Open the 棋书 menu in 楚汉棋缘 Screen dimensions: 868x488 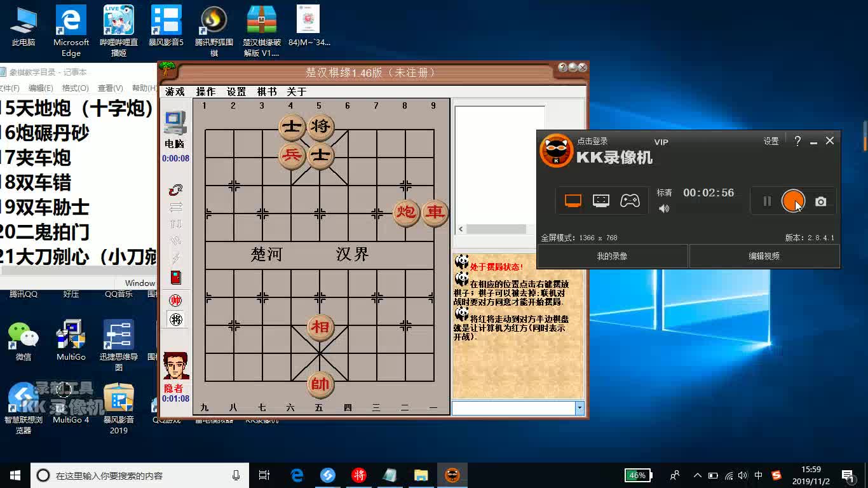pos(266,91)
